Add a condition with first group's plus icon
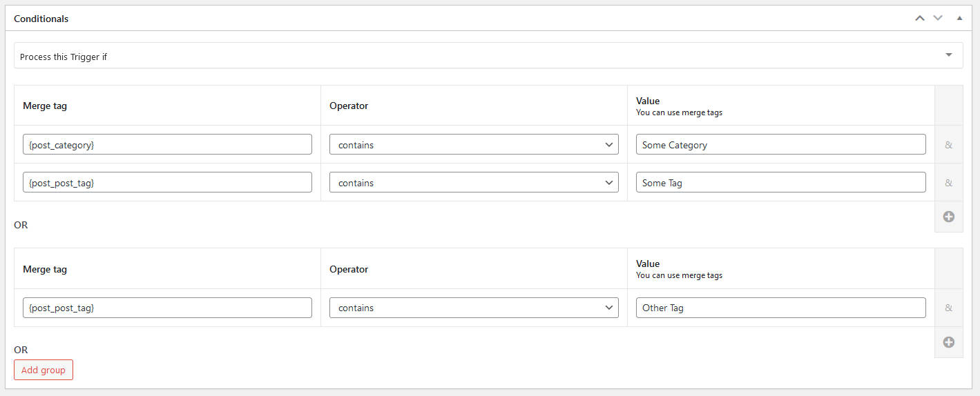 [948, 217]
